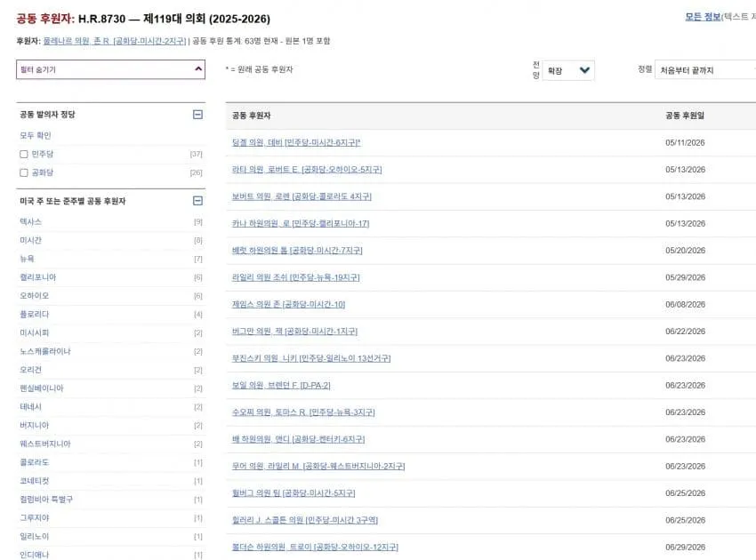Filter cosponsors by 펜실베이니아

click(42, 388)
